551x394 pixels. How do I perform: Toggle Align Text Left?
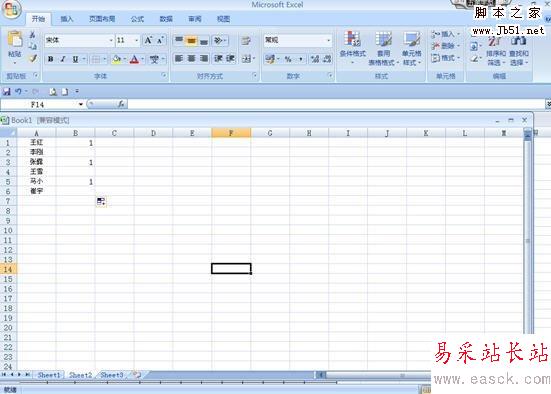[179, 58]
